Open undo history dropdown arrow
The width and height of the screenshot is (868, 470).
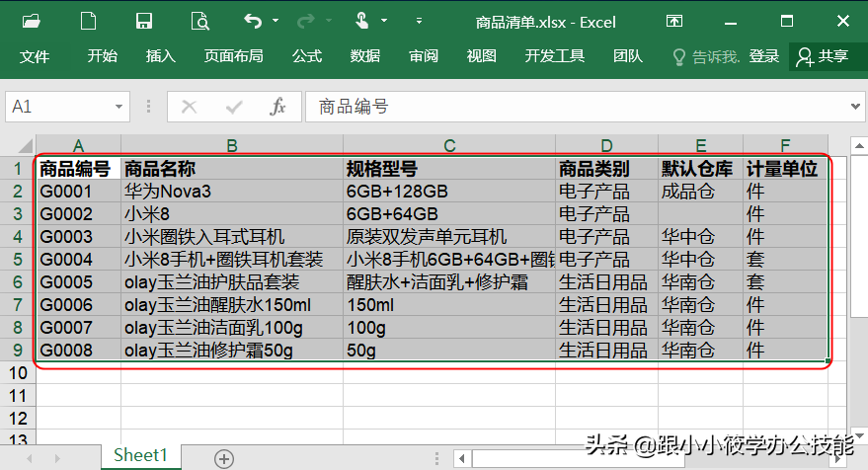[276, 21]
